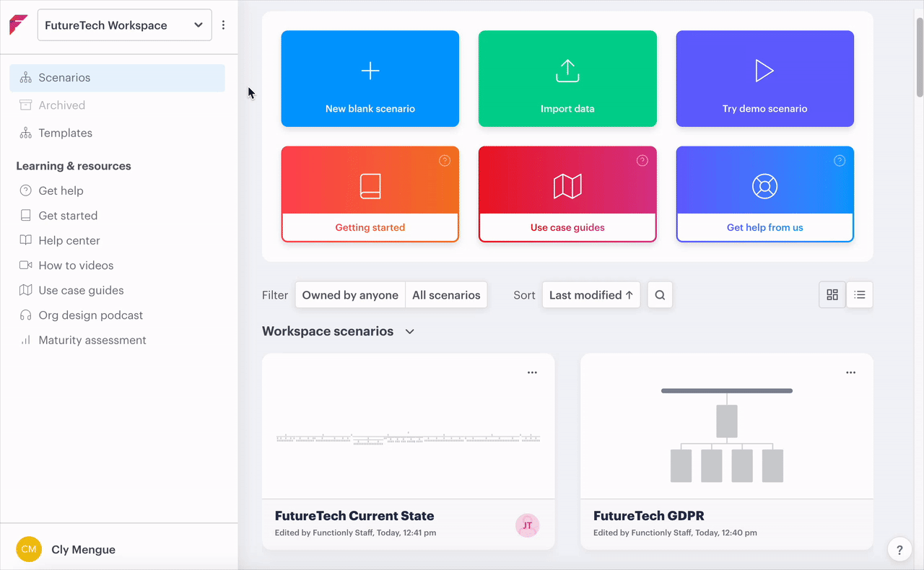Screen dimensions: 924x570
Task: Open the 'Last modified' sort dropdown
Action: 590,294
